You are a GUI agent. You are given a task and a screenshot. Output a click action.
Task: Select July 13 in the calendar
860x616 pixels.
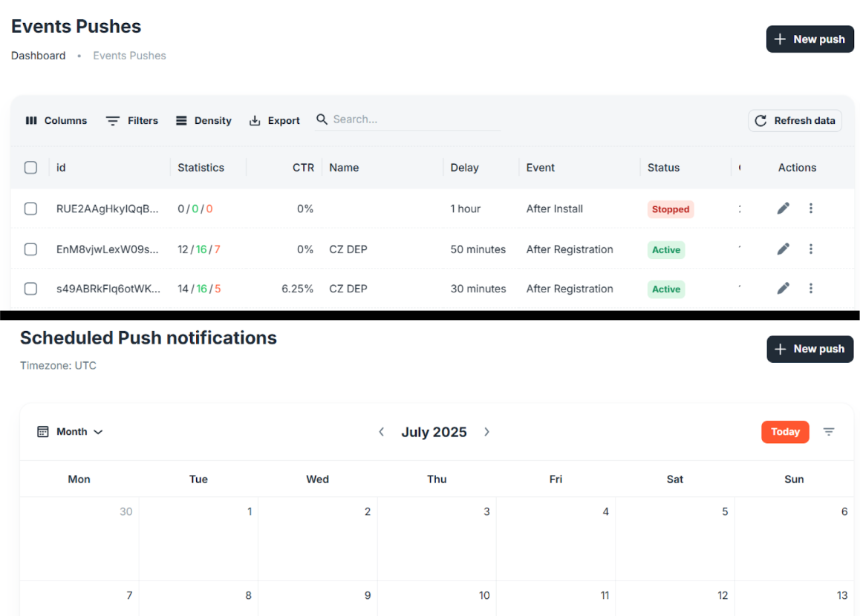[x=794, y=598]
